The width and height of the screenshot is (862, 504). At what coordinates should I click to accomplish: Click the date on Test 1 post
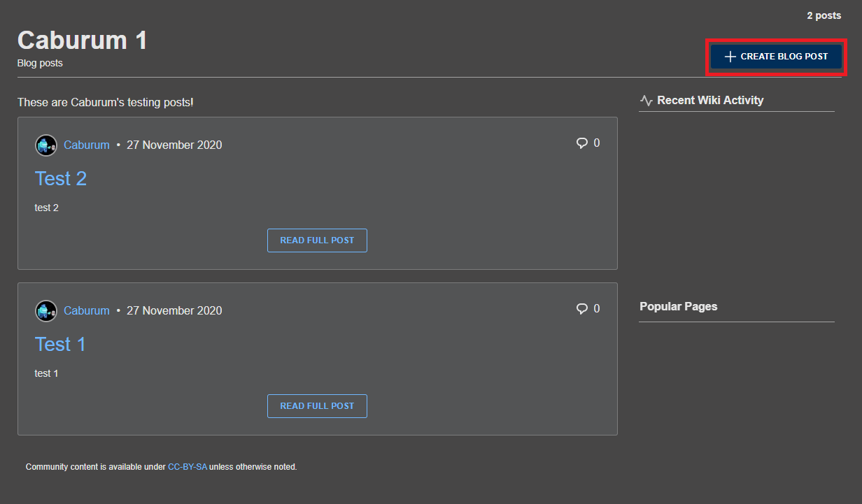174,310
